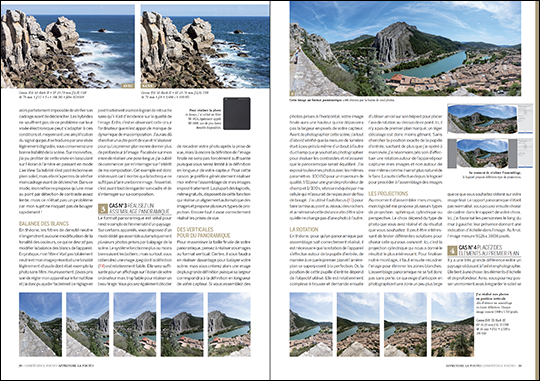Click the 'BALANCE DES BLANCS' heading
The image size is (540, 381).
click(44, 224)
